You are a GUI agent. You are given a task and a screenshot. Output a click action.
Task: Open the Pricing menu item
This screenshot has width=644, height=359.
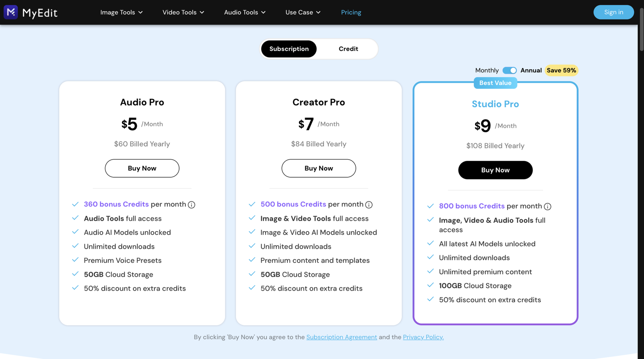coord(351,12)
